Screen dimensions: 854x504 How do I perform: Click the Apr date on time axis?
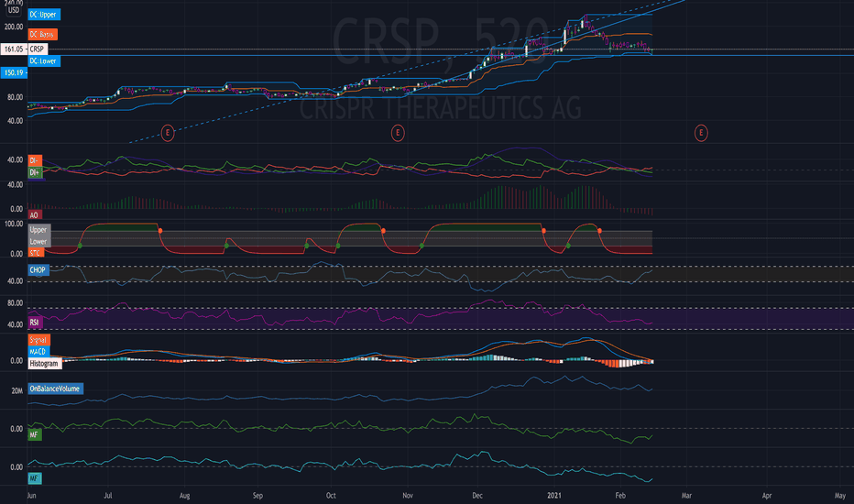pyautogui.click(x=767, y=495)
